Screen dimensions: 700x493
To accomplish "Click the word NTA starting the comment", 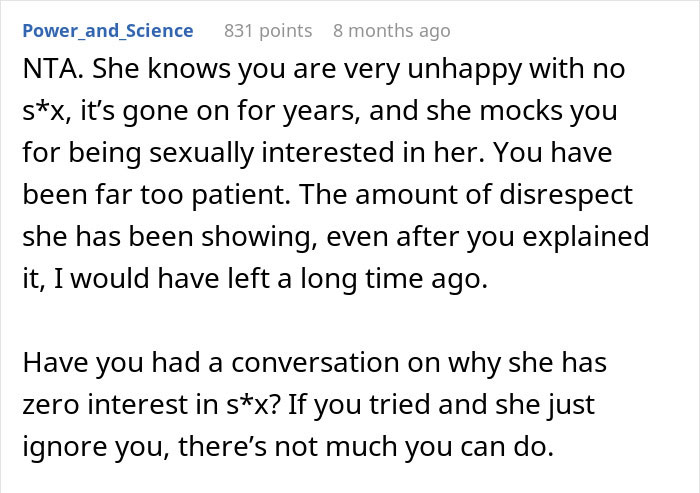I will [47, 71].
